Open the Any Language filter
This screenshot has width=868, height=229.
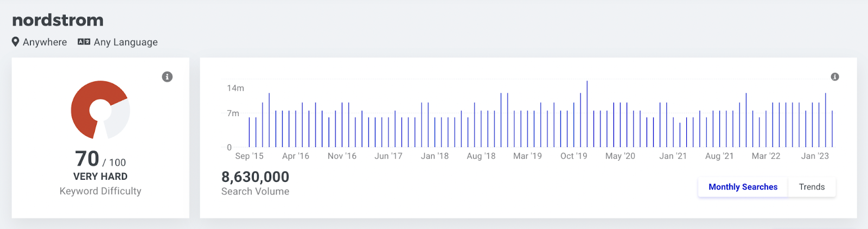(118, 42)
